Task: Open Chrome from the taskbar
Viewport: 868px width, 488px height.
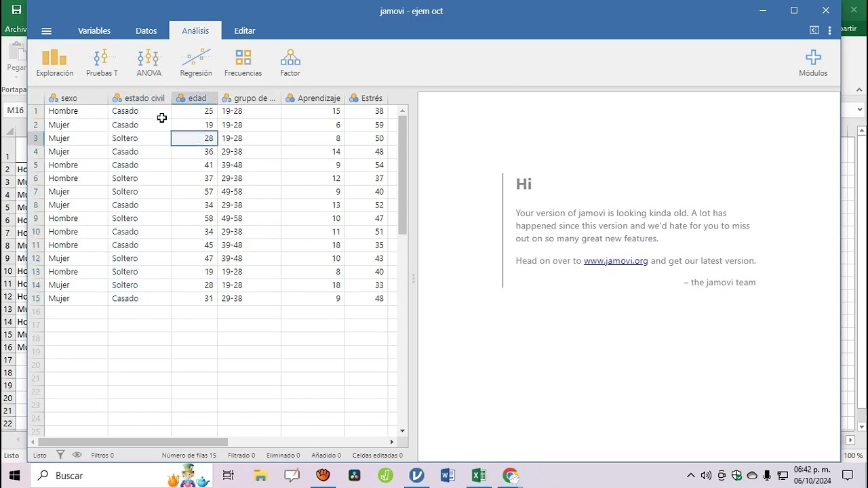Action: 511,476
